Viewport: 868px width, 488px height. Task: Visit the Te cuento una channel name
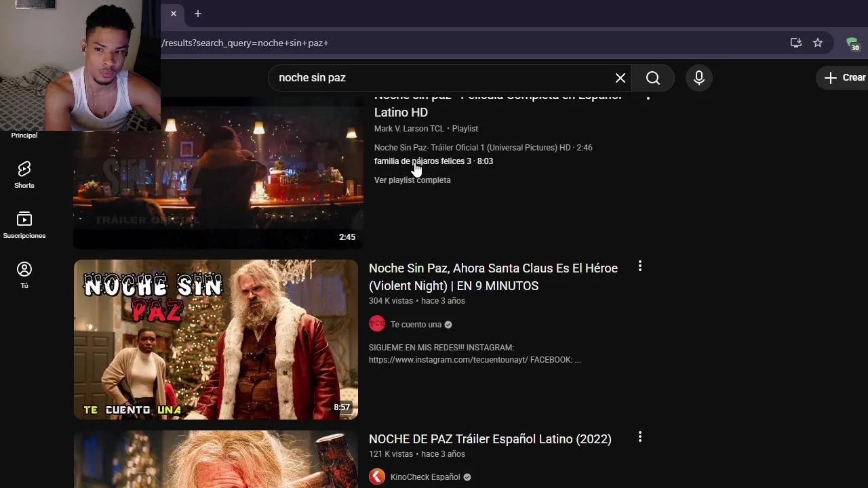416,325
